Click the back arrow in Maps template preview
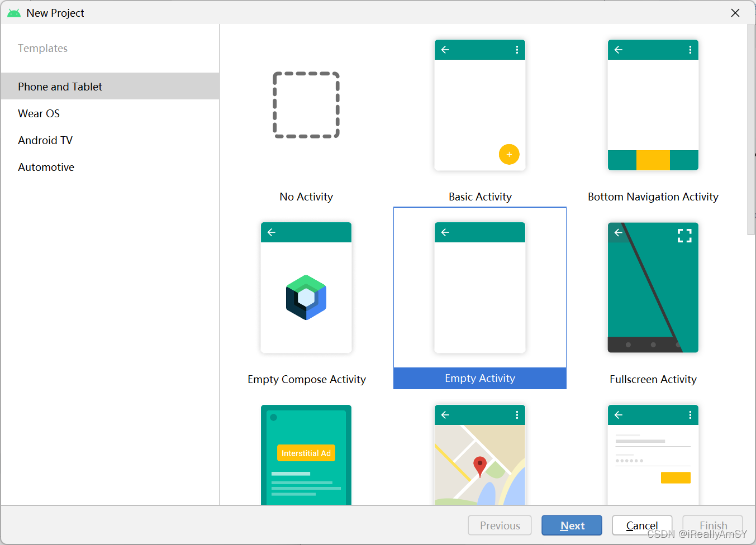The height and width of the screenshot is (545, 756). (445, 415)
